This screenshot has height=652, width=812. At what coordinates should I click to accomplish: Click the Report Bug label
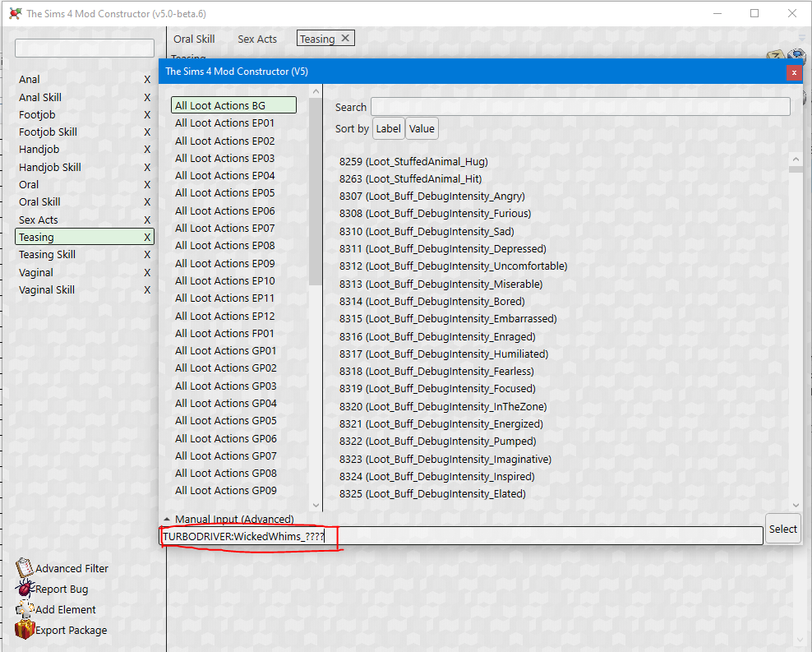pos(62,589)
